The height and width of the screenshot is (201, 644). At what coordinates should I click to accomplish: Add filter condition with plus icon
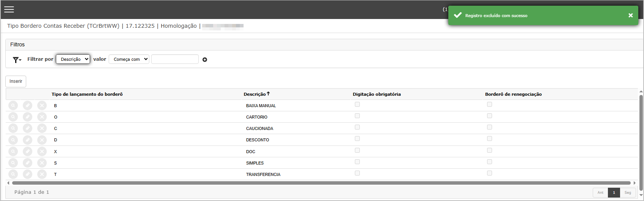coord(205,60)
